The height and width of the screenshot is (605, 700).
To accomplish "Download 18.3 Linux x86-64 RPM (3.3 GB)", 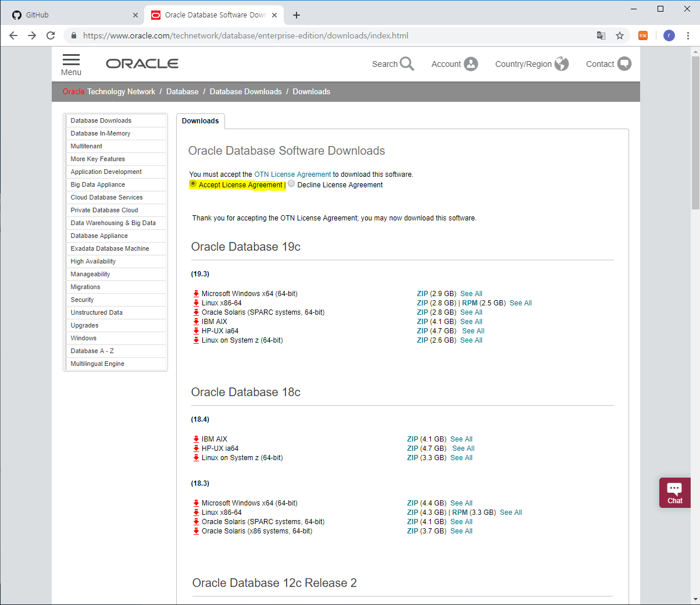I will pyautogui.click(x=460, y=513).
